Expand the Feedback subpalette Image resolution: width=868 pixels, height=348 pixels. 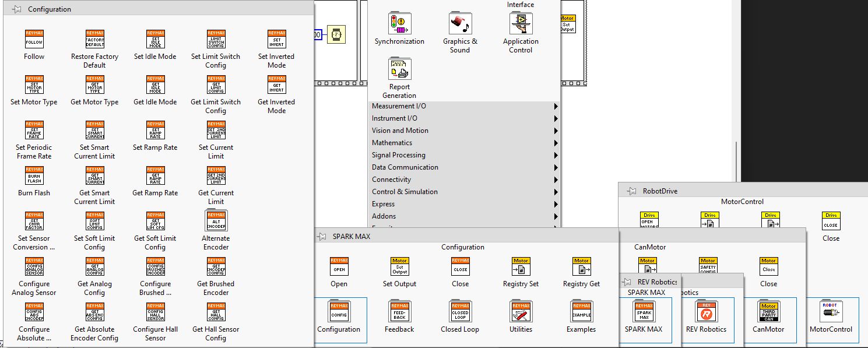click(399, 312)
